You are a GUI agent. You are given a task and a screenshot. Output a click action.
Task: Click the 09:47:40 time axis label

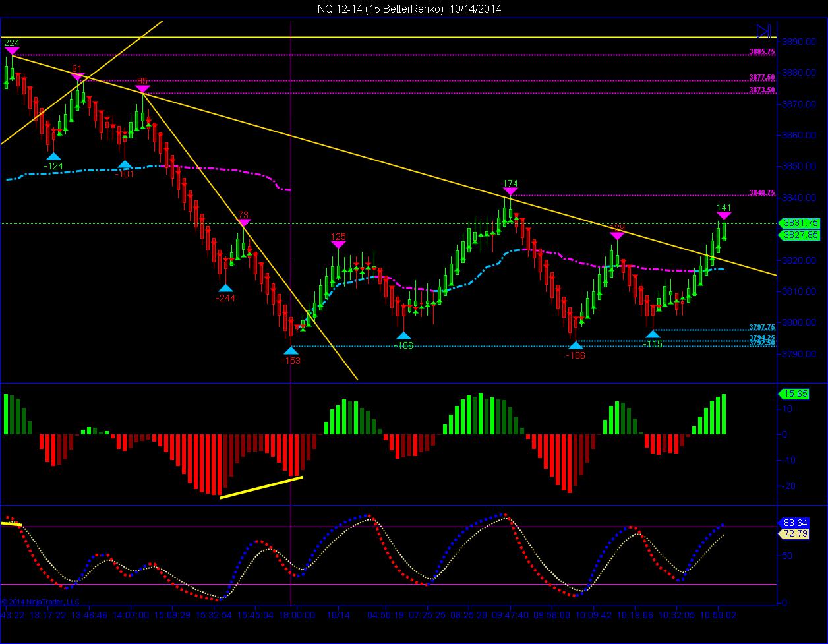510,614
